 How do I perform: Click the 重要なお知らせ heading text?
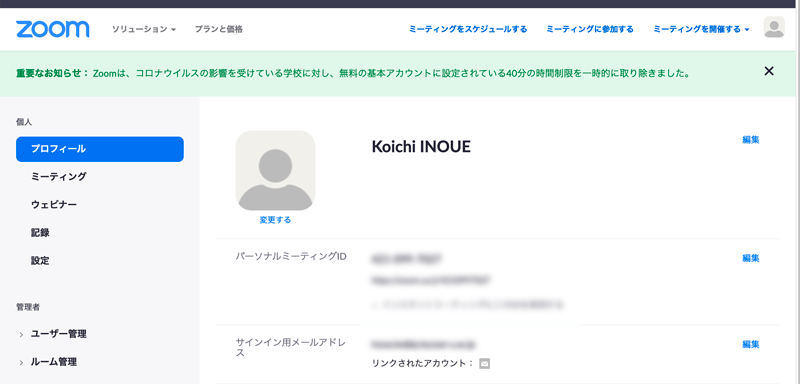click(x=53, y=73)
